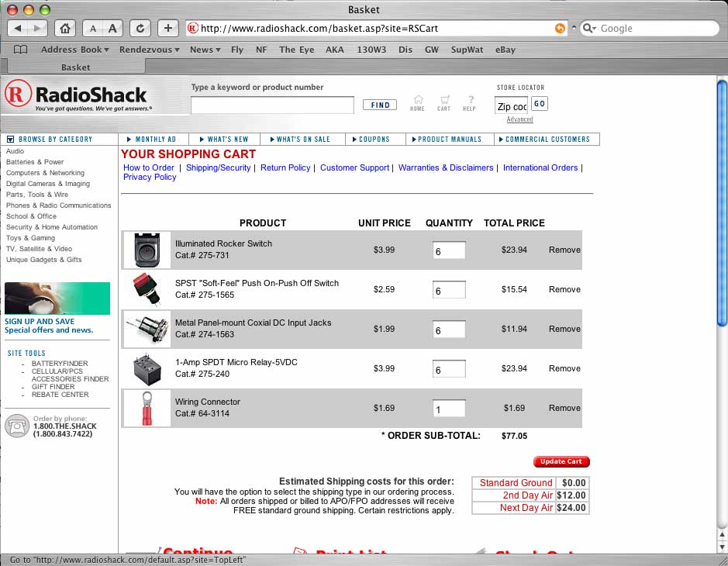
Task: Open the home page with the house icon
Action: point(65,29)
